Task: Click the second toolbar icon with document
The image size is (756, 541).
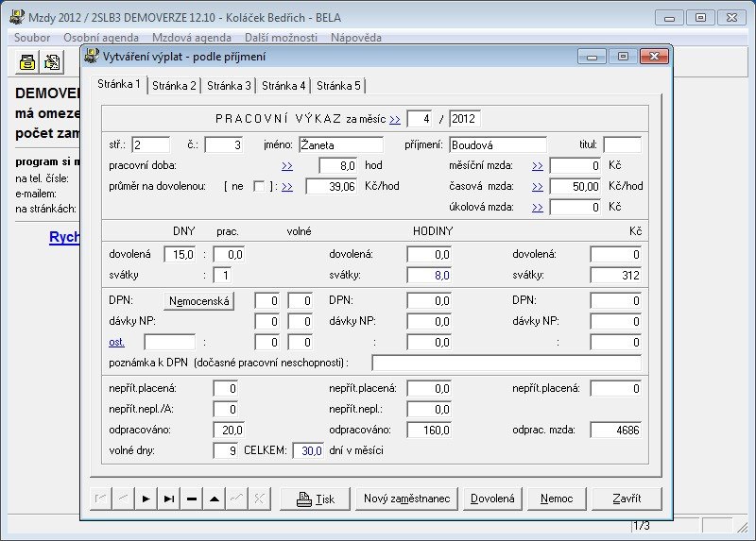Action: [52, 62]
